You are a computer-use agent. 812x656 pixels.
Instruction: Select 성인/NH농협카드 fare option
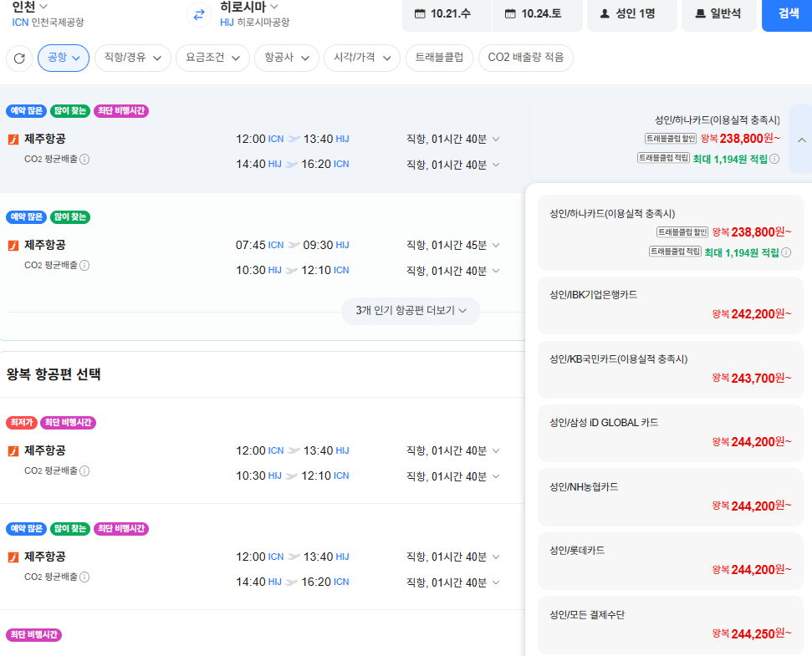[670, 497]
